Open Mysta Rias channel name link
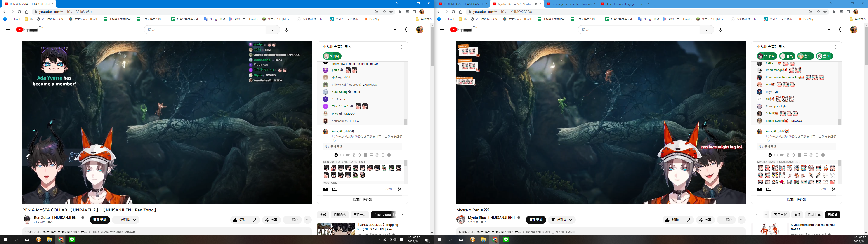The width and height of the screenshot is (868, 244). click(492, 218)
